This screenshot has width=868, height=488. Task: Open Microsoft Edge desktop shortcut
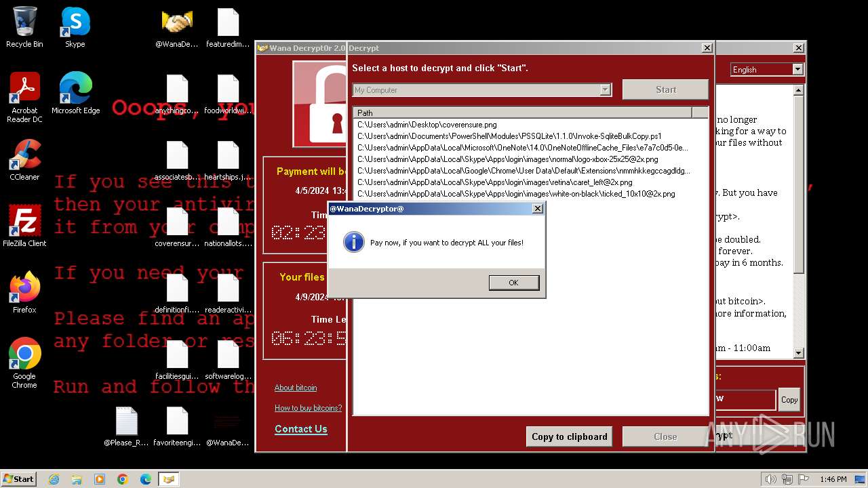75,94
